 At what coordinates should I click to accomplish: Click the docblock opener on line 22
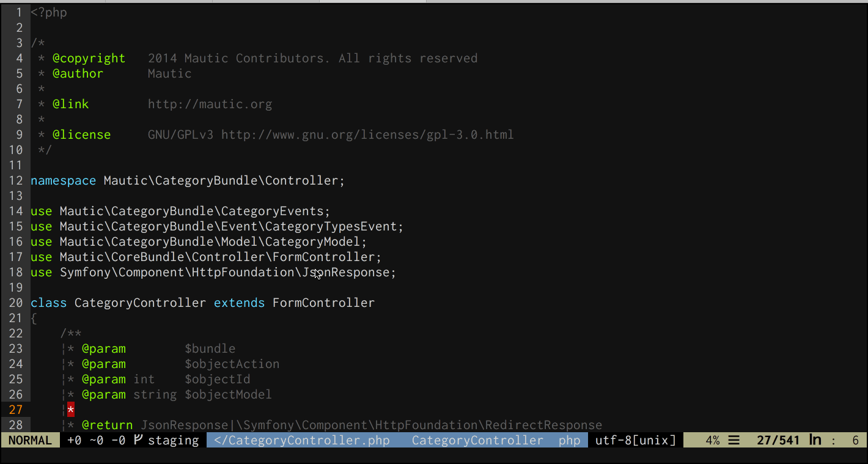click(71, 333)
